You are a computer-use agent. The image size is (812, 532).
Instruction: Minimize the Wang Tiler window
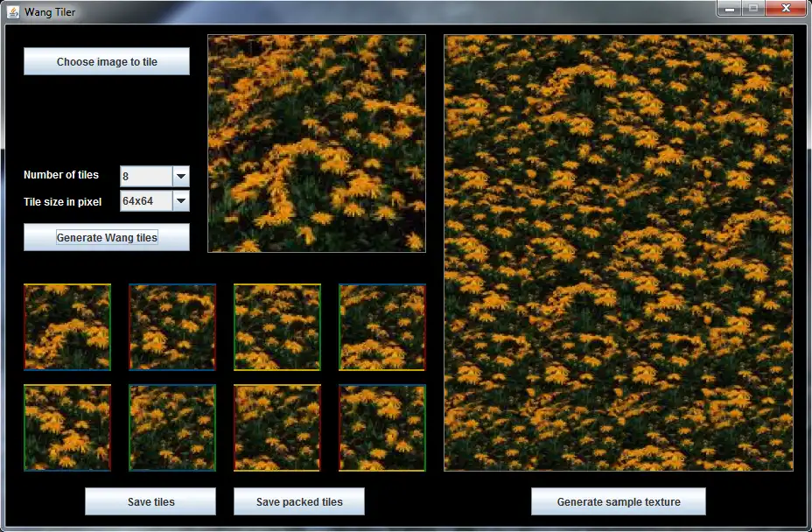click(730, 8)
